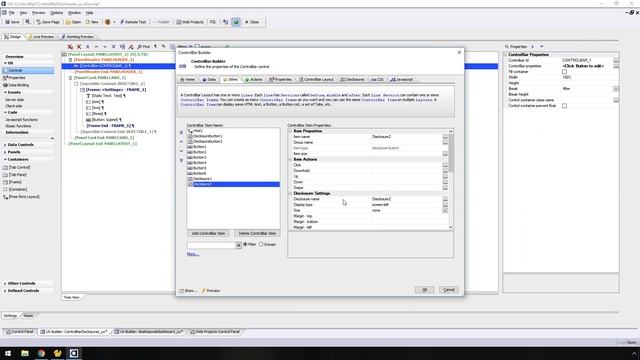This screenshot has width=640, height=360.
Task: Open the File menu
Action: tap(11, 13)
